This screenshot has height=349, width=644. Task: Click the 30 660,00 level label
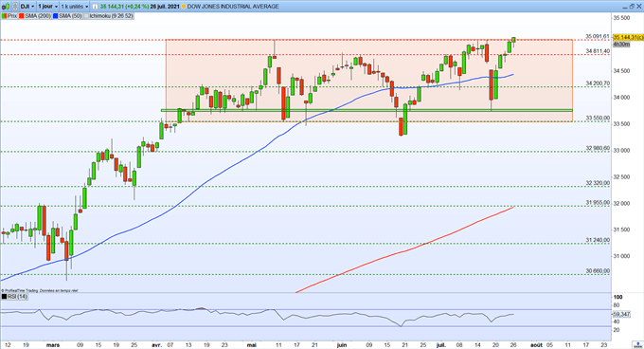598,271
